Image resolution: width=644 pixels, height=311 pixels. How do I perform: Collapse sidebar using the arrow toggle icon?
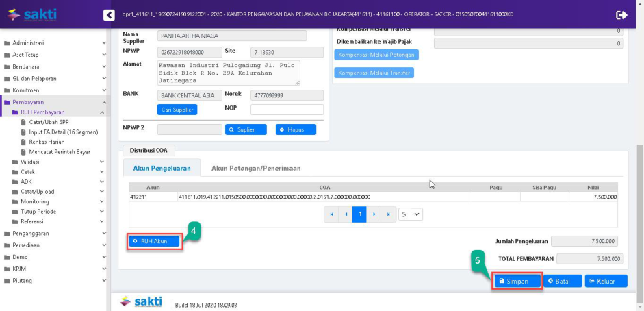tap(109, 15)
